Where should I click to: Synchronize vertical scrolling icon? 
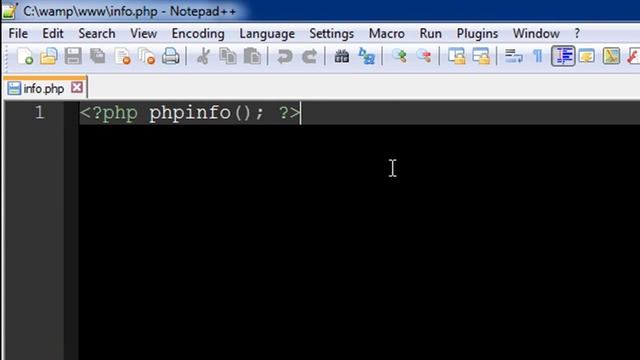pyautogui.click(x=456, y=56)
